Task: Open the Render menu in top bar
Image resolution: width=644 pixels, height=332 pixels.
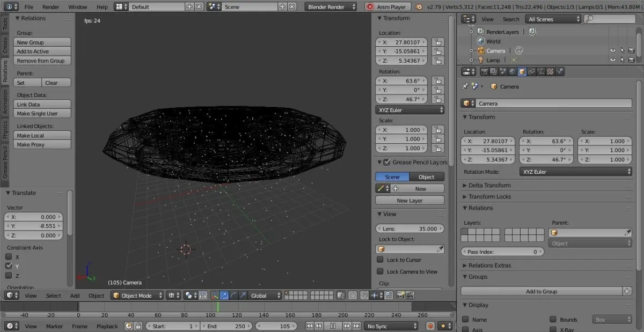Action: pyautogui.click(x=51, y=7)
